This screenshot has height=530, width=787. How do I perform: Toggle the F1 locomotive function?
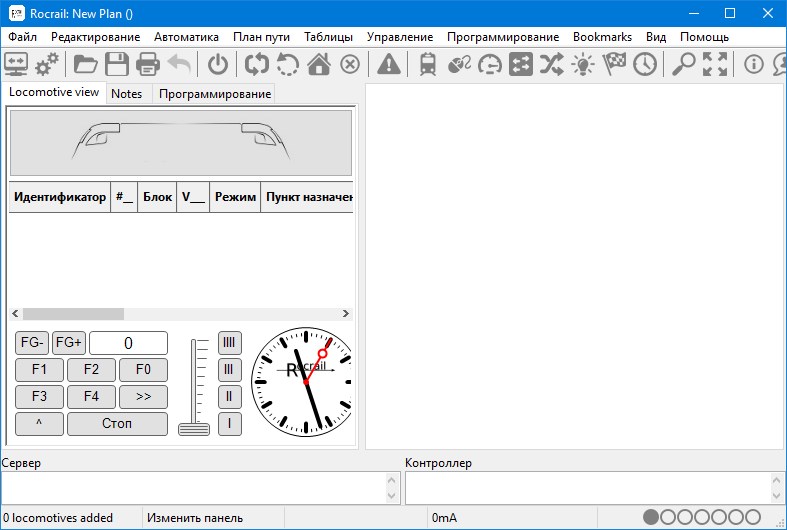pos(40,370)
